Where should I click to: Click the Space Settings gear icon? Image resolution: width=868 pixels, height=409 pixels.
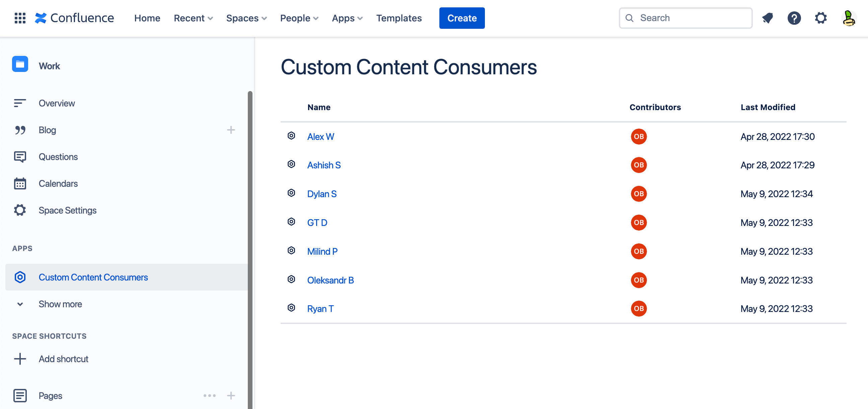(20, 210)
